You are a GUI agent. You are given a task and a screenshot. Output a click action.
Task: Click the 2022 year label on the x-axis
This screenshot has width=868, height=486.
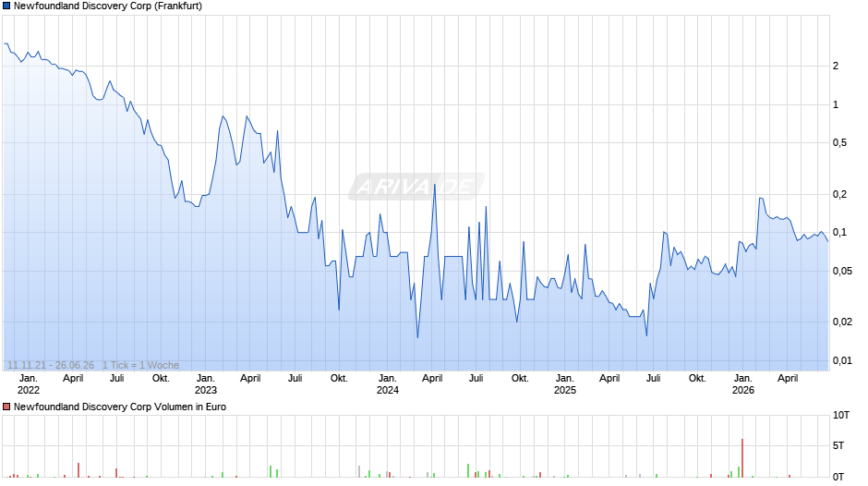tap(29, 390)
